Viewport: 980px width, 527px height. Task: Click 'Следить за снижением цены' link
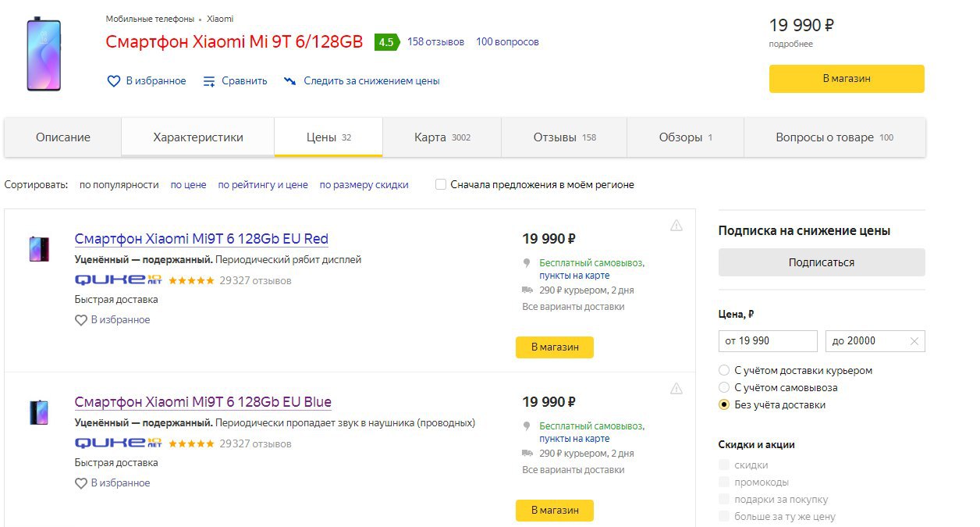[x=371, y=81]
